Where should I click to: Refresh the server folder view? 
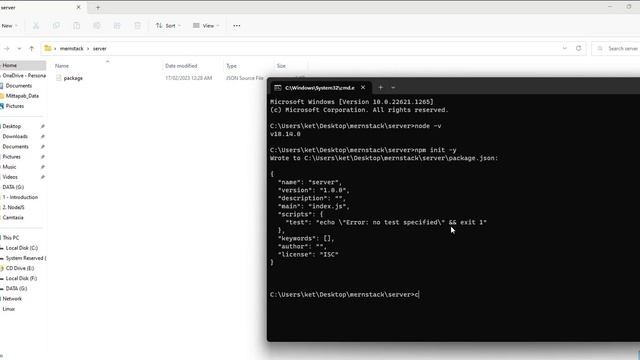578,48
